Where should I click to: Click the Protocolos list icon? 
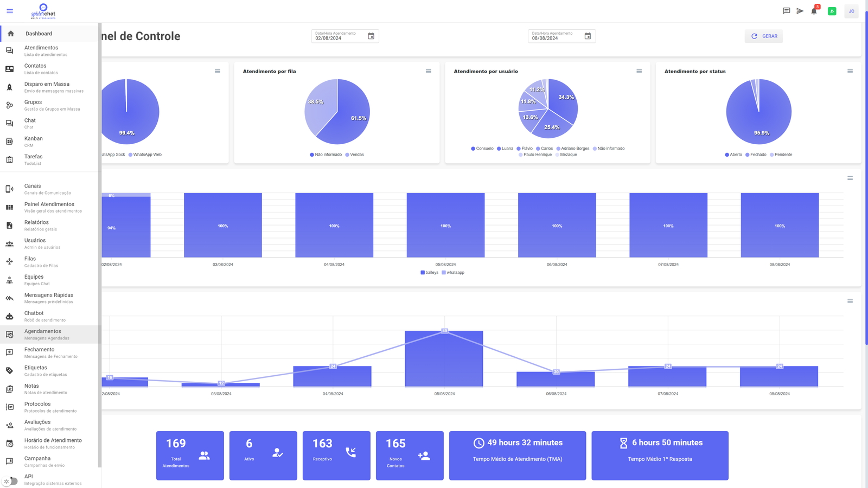(9, 407)
